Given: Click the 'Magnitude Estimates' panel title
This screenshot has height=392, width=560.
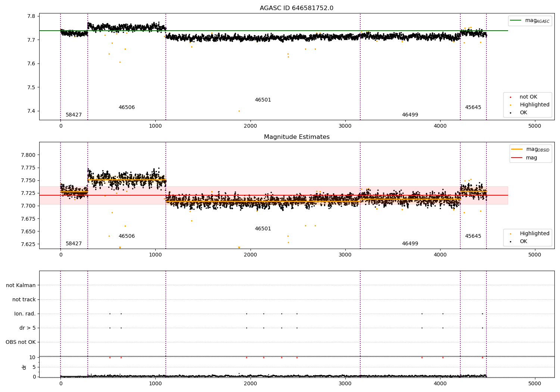Looking at the screenshot, I should pyautogui.click(x=296, y=137).
